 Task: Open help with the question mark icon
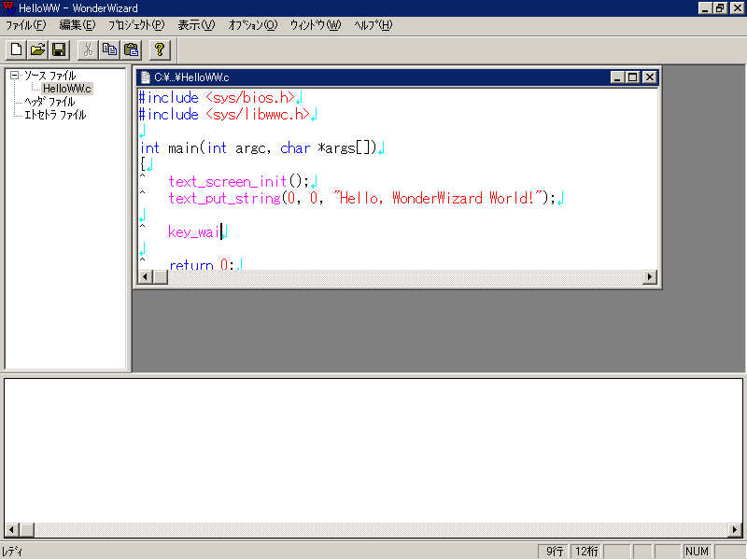coord(160,49)
